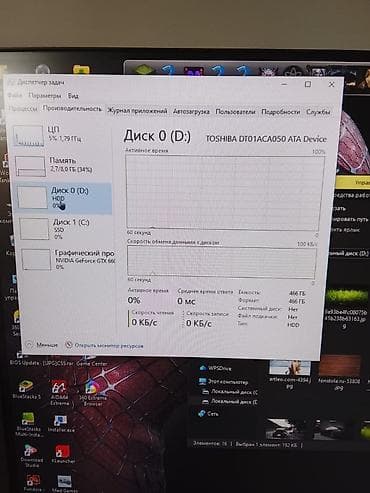Click the Сеть network icon in Explorer

pyautogui.click(x=201, y=414)
